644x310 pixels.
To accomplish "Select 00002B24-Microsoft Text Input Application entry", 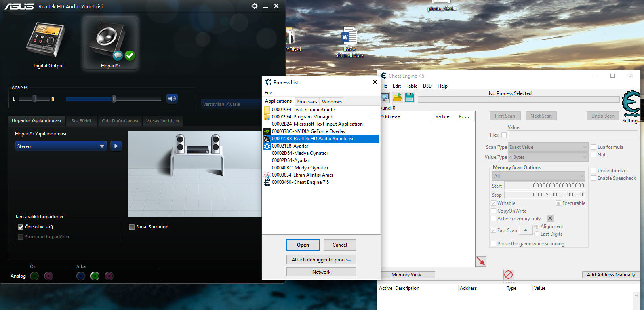I will 321,124.
